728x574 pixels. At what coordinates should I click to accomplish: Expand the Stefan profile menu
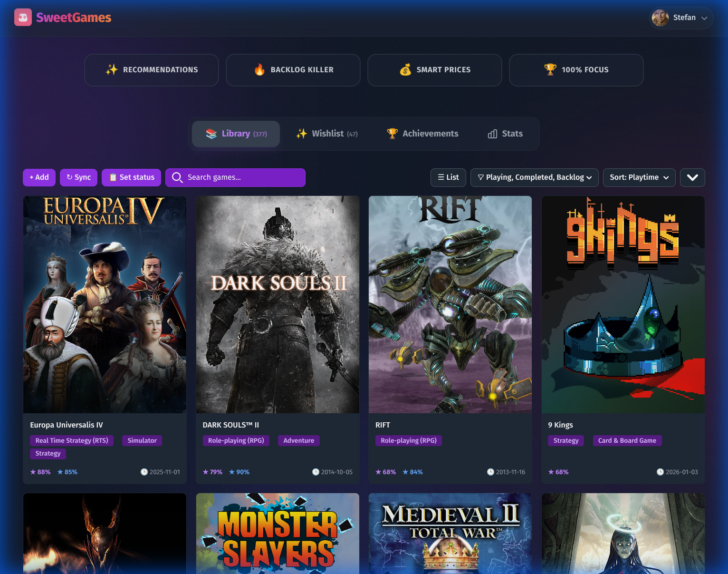681,18
